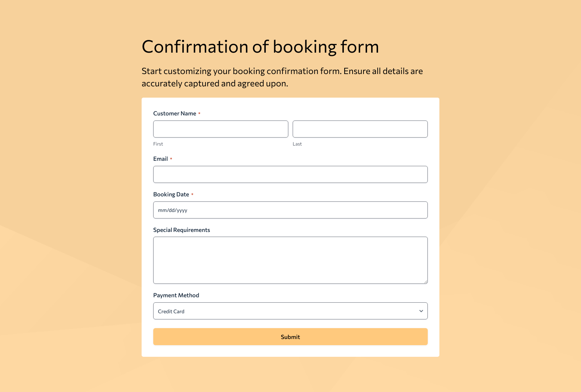Open the Payment Method dropdown chevron
The width and height of the screenshot is (581, 392).
coord(421,311)
